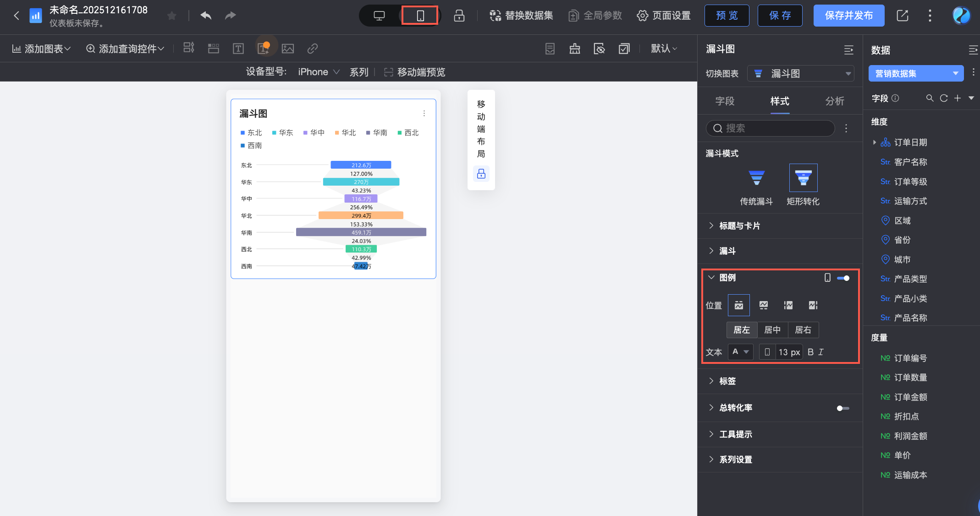Click the 预览 preview button

pyautogui.click(x=727, y=16)
